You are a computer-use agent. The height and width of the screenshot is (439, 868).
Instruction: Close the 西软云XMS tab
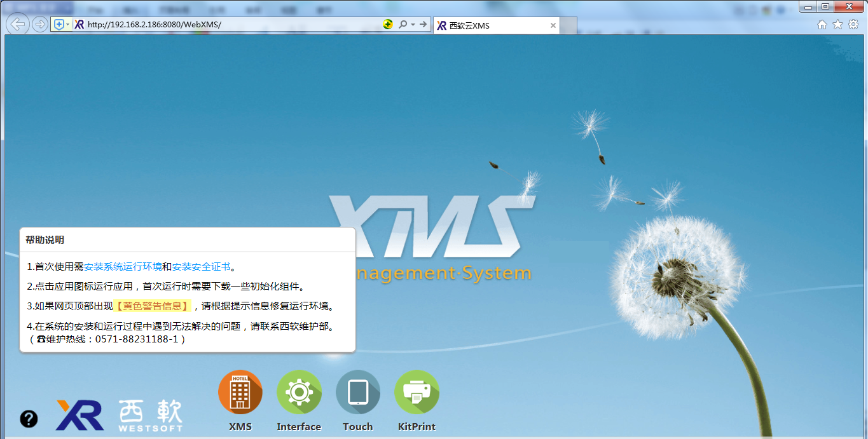[x=553, y=25]
